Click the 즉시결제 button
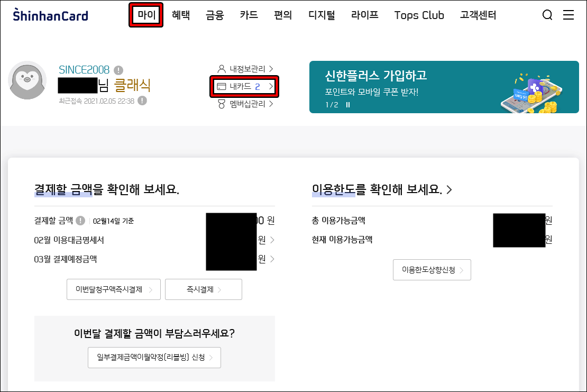Screen dimensions: 587x392 pos(204,289)
